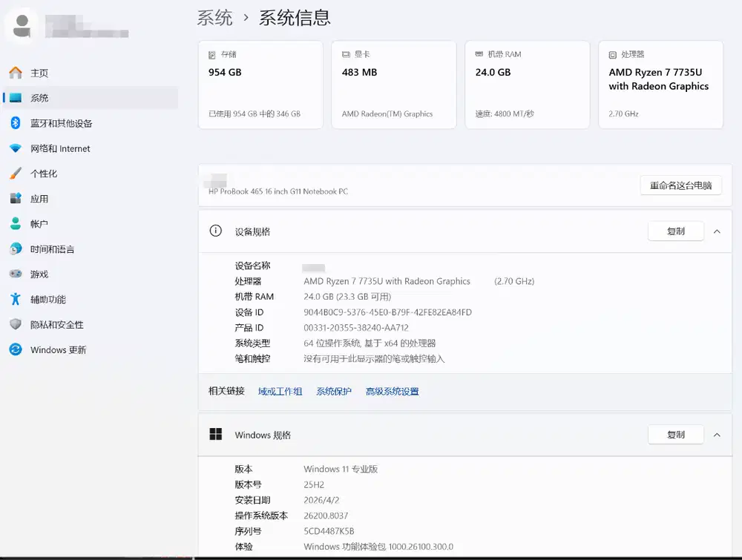Screen dimensions: 742x560
Task: Click the Accessibility (辅助功能) figure icon
Action: pos(16,300)
